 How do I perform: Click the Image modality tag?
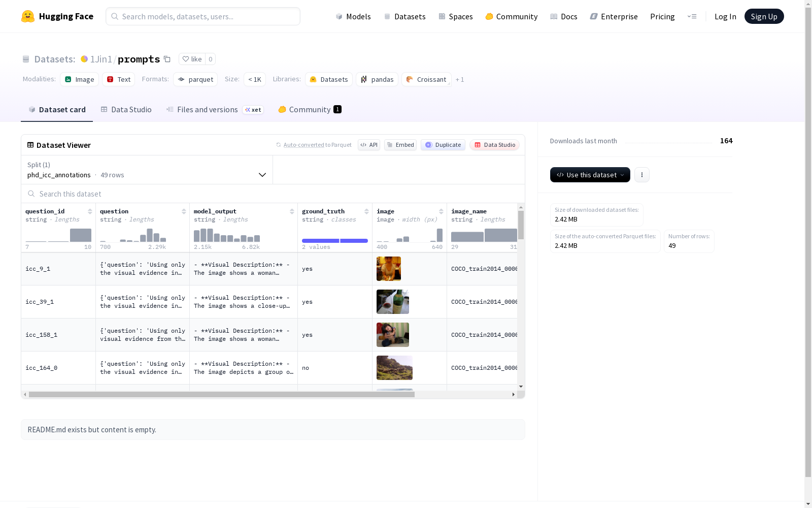tap(80, 79)
